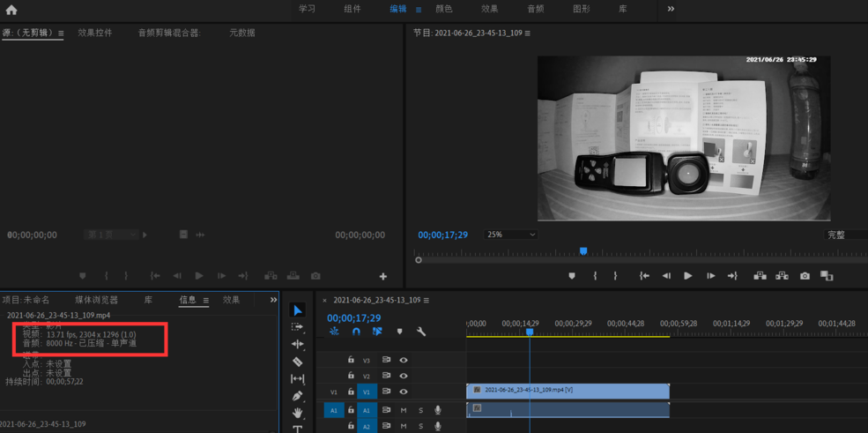Screen dimensions: 868x433
Task: Hide track V1 using its eye icon
Action: point(404,392)
